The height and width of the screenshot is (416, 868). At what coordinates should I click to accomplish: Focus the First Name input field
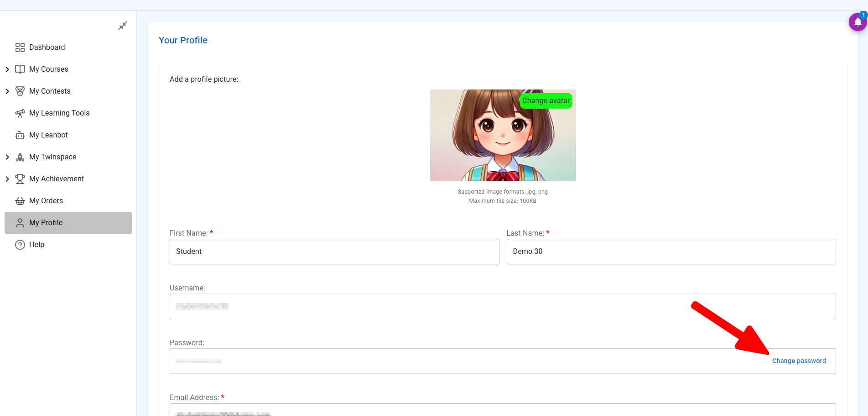click(334, 252)
